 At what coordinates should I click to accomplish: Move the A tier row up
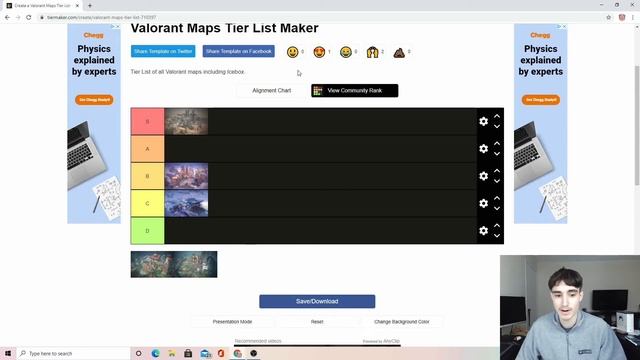click(497, 144)
